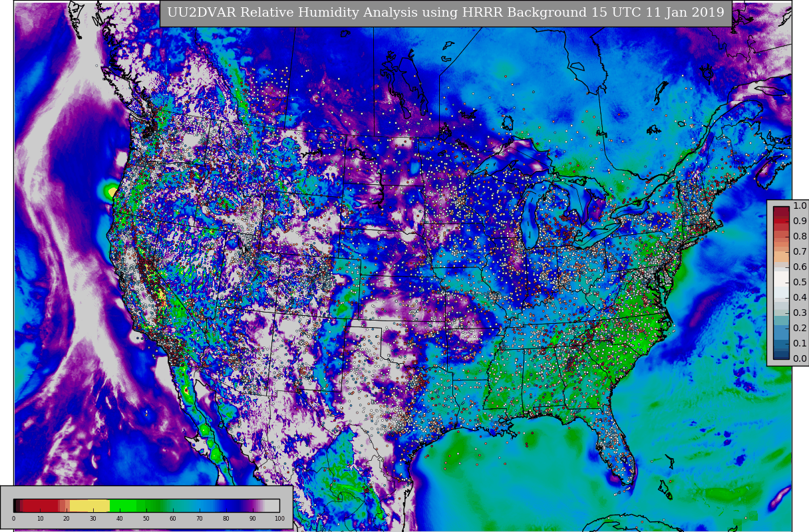Click the '0.4' label on right colorbar
The width and height of the screenshot is (809, 532).
click(x=800, y=297)
